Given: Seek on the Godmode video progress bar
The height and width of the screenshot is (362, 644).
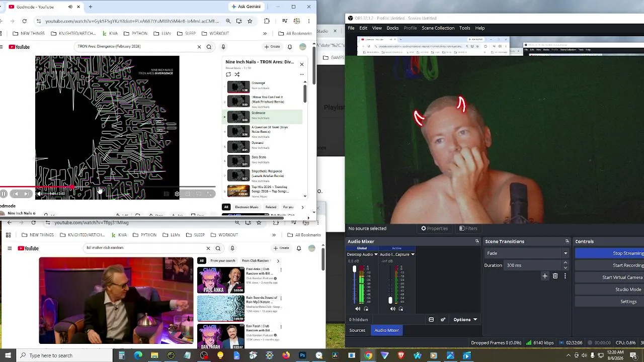Looking at the screenshot, I should 108,188.
